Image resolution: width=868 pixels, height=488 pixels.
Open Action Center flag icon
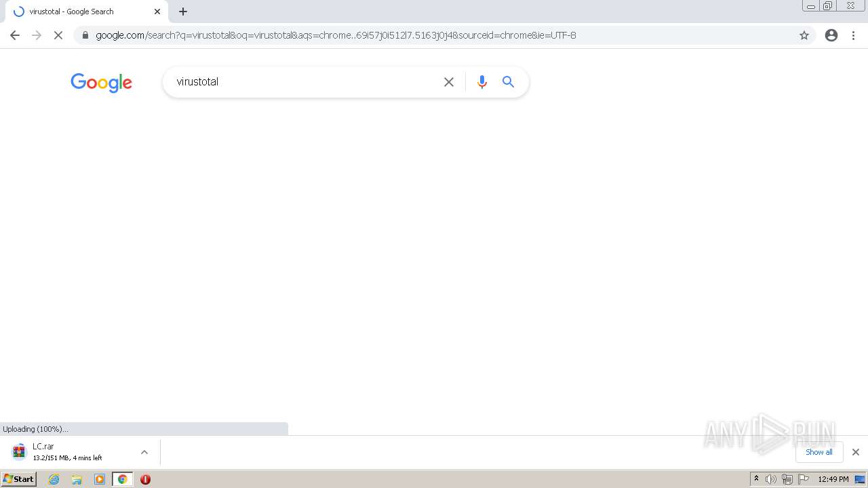pos(804,479)
